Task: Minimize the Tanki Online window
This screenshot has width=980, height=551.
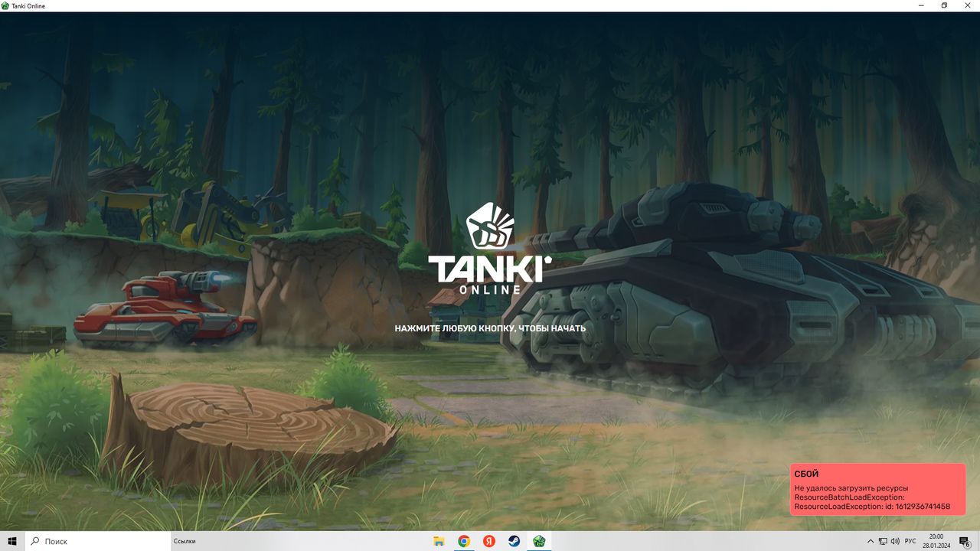Action: pos(921,5)
